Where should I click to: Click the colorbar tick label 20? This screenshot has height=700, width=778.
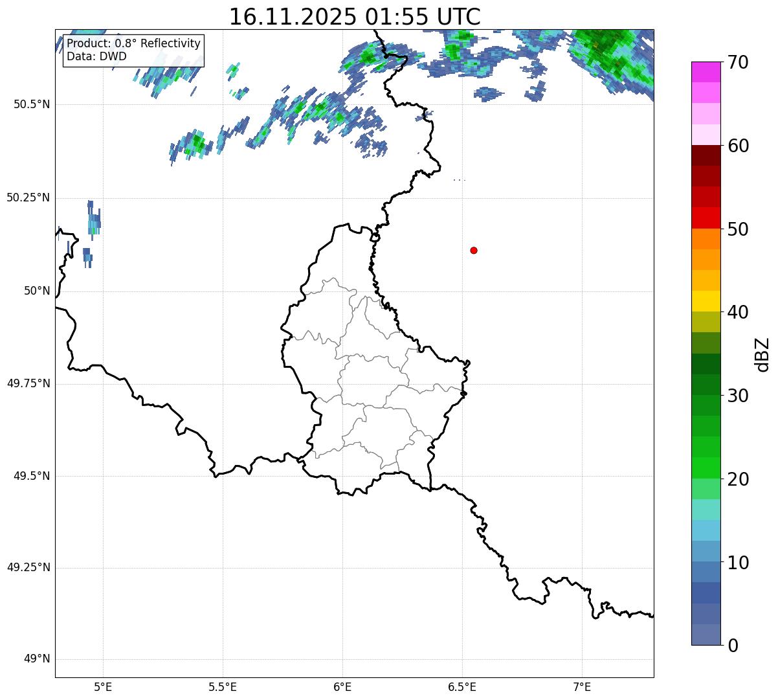click(737, 479)
